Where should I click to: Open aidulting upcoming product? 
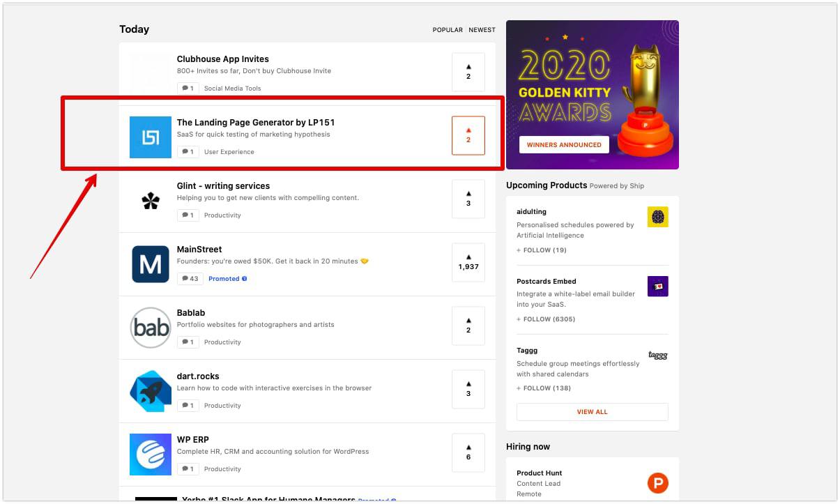(531, 212)
